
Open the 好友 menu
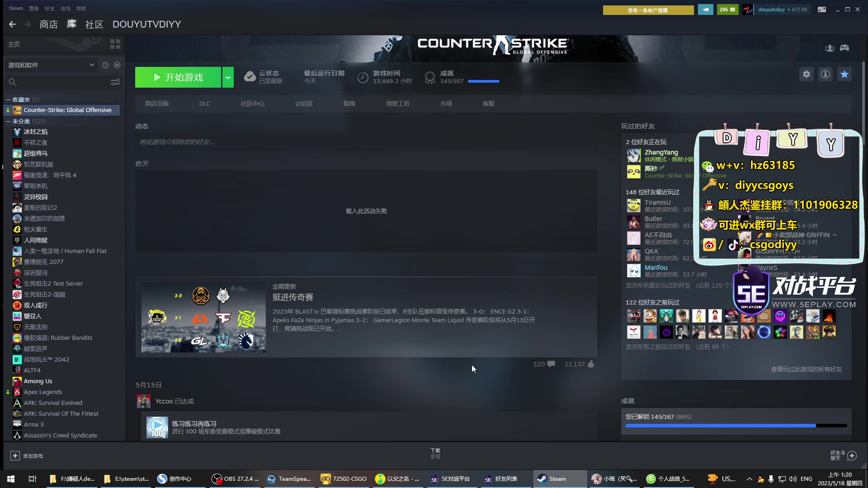click(50, 9)
